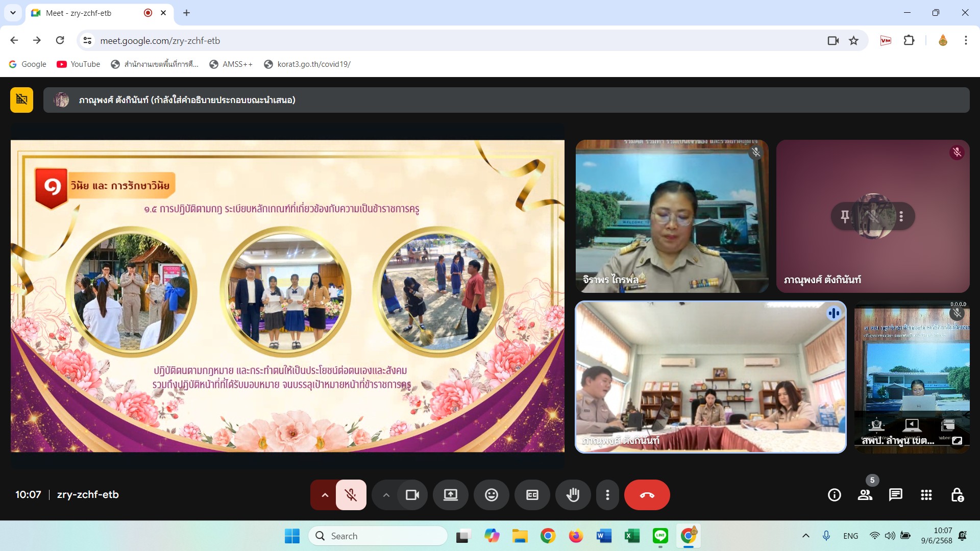Open the AMSS++ bookmark
The height and width of the screenshot is (551, 980).
231,64
